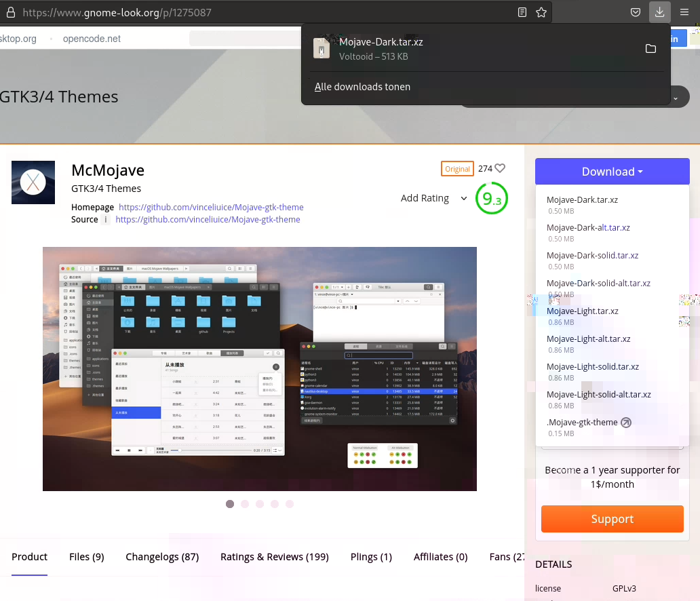Switch to the Files (9) tab

87,557
